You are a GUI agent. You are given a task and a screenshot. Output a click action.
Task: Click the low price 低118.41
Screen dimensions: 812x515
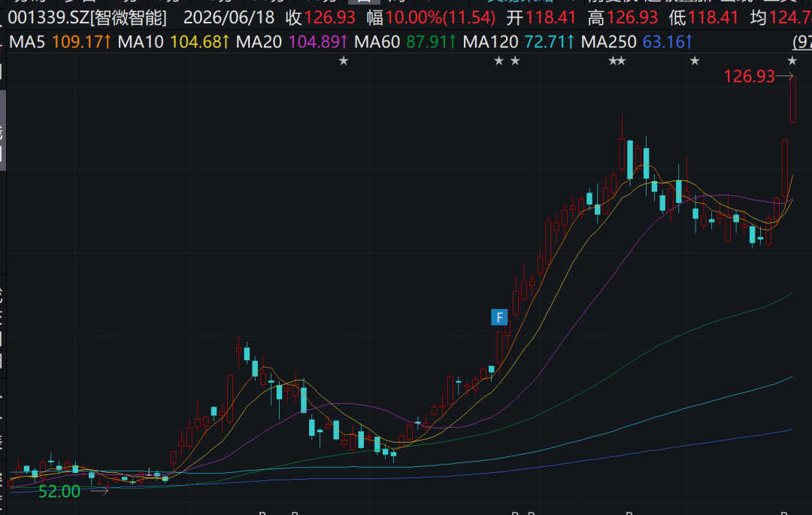[703, 18]
